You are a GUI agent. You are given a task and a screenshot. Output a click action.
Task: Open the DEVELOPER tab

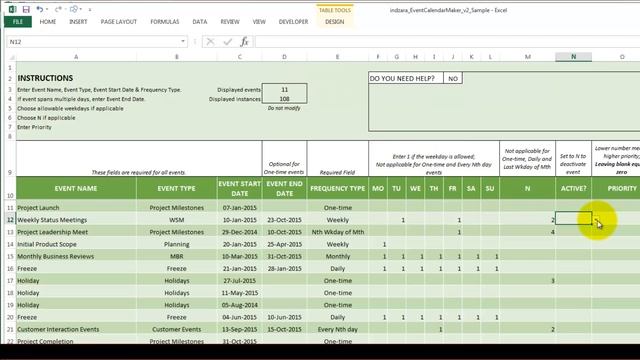tap(293, 22)
